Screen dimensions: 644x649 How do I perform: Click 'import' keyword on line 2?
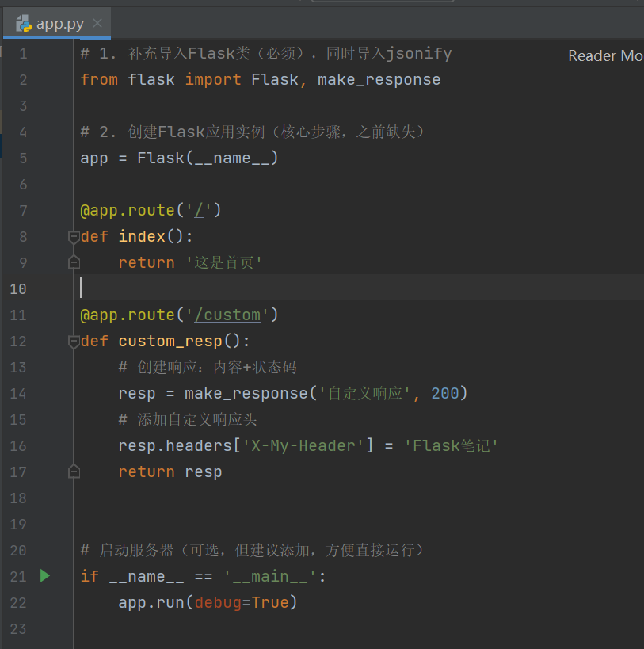tap(213, 79)
